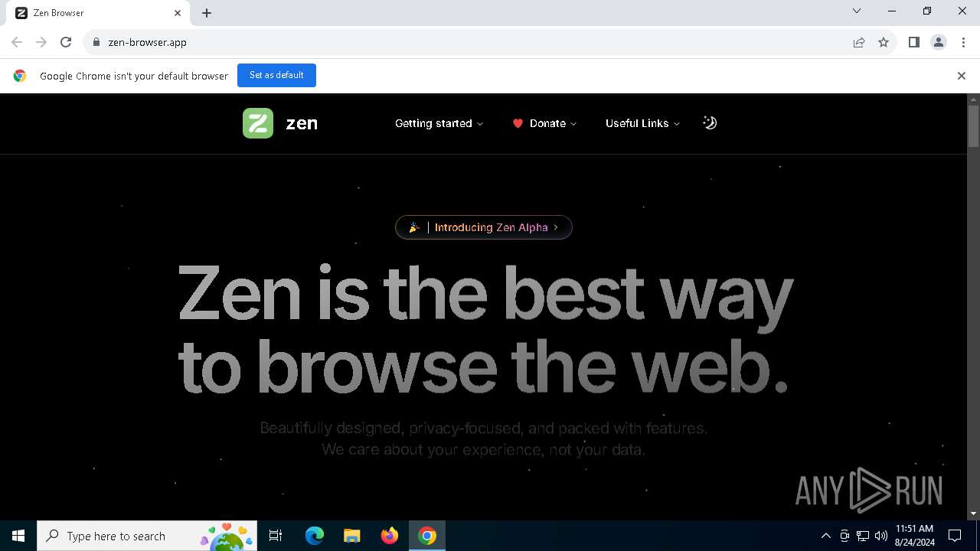Screen dimensions: 980x551
Task: Bookmark this tab with star icon
Action: [884, 42]
